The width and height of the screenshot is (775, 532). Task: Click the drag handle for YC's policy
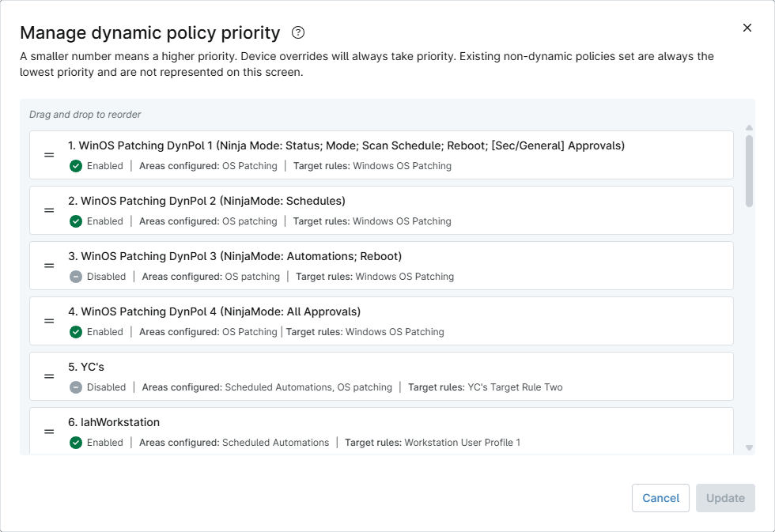coord(48,376)
